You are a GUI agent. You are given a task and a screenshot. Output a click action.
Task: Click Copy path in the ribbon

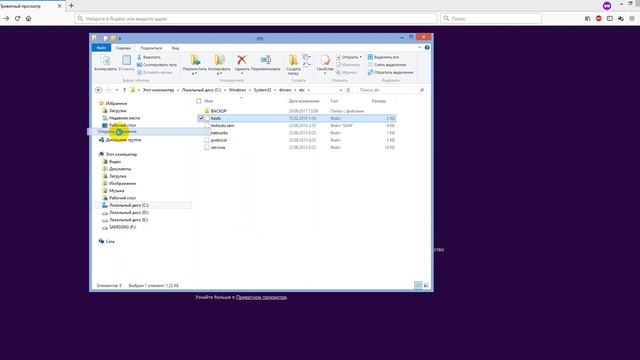(x=157, y=64)
